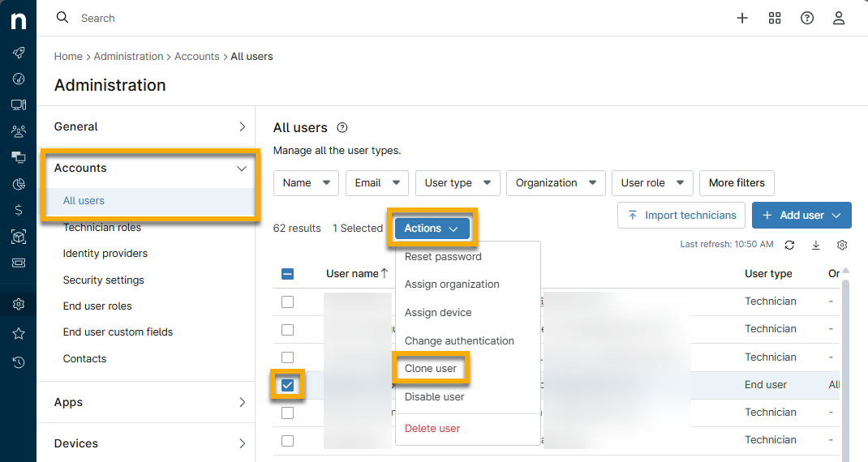
Task: Open the User type filter dropdown
Action: tap(458, 183)
